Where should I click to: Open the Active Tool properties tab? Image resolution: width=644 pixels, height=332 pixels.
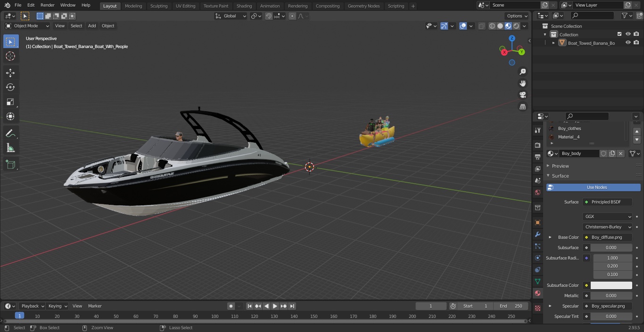(x=537, y=130)
